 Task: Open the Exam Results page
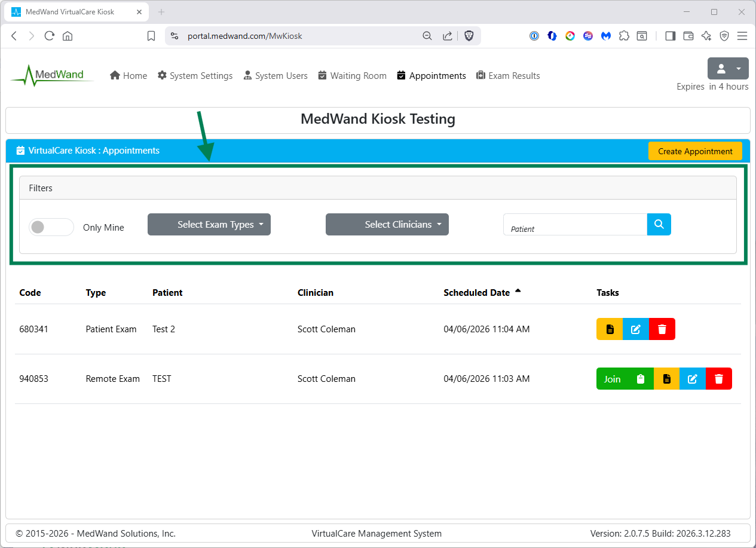pyautogui.click(x=508, y=76)
